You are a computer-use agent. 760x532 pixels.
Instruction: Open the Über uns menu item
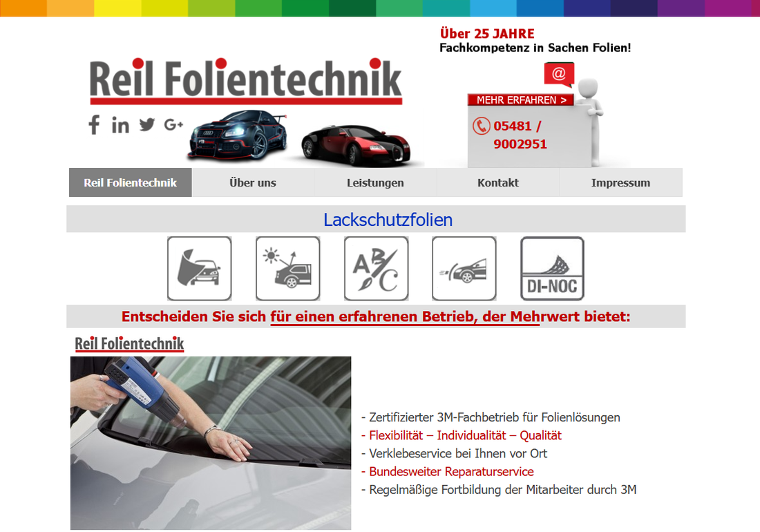click(x=253, y=182)
